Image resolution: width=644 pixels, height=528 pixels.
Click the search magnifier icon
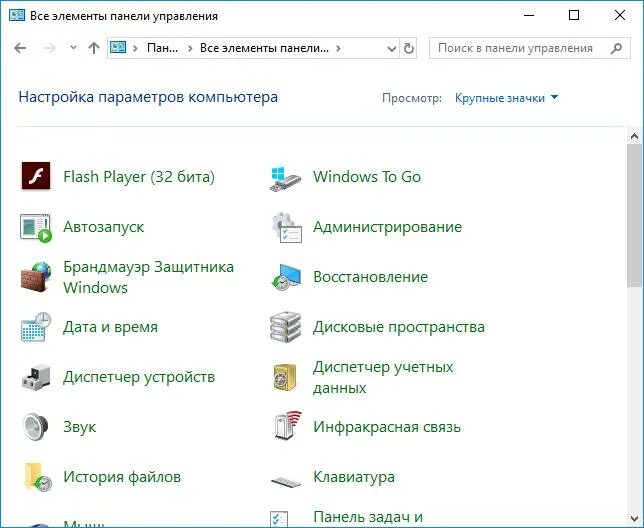(616, 48)
